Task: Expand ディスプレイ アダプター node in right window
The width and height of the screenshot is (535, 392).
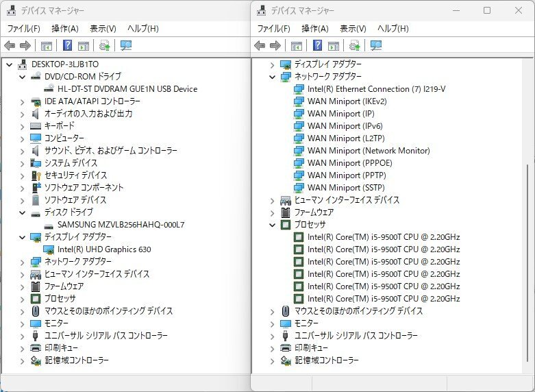Action: (x=272, y=64)
